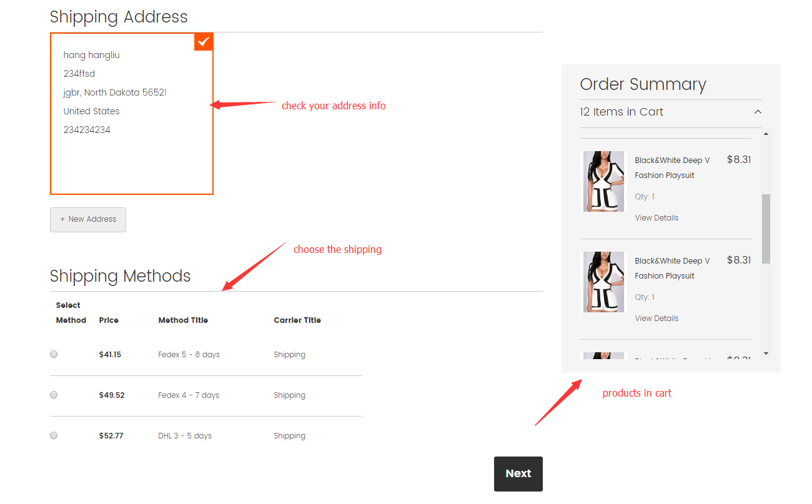Click first item's $8.31 price
812x504 pixels.
pos(739,159)
